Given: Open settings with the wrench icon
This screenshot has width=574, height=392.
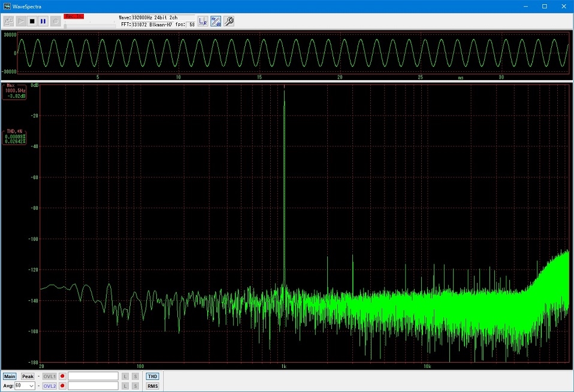Looking at the screenshot, I should (229, 21).
